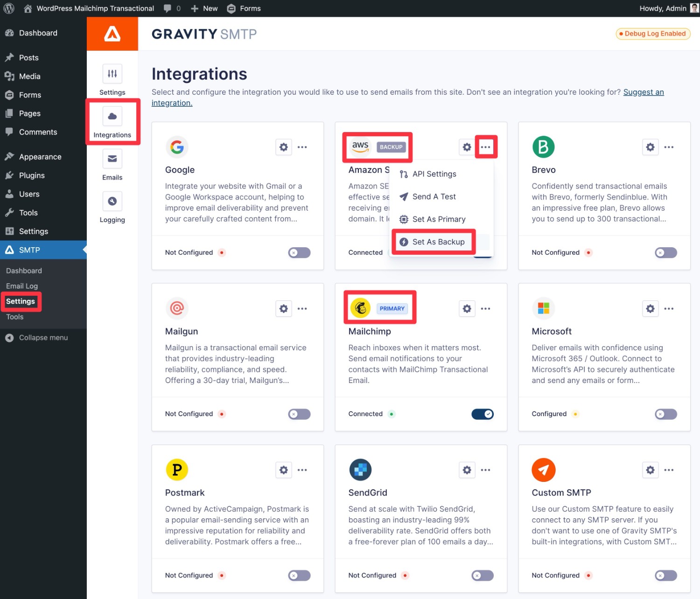The image size is (700, 599).
Task: Close Amazon SES three-dot menu
Action: 486,147
